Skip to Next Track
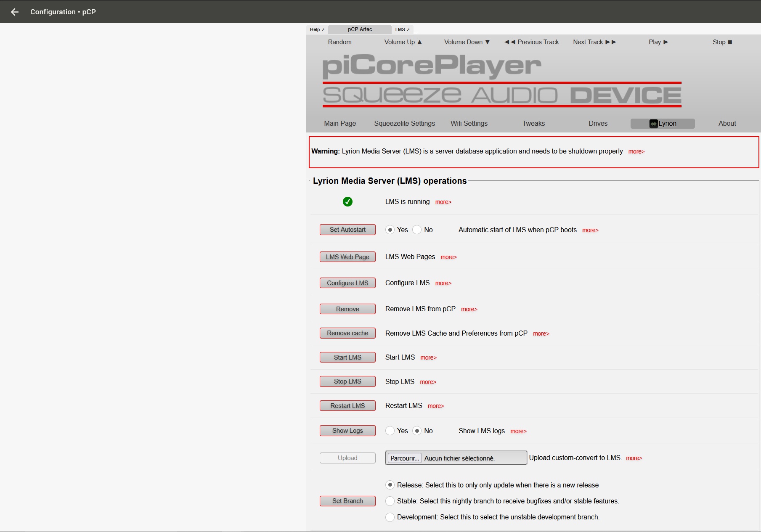The image size is (761, 532). point(594,42)
